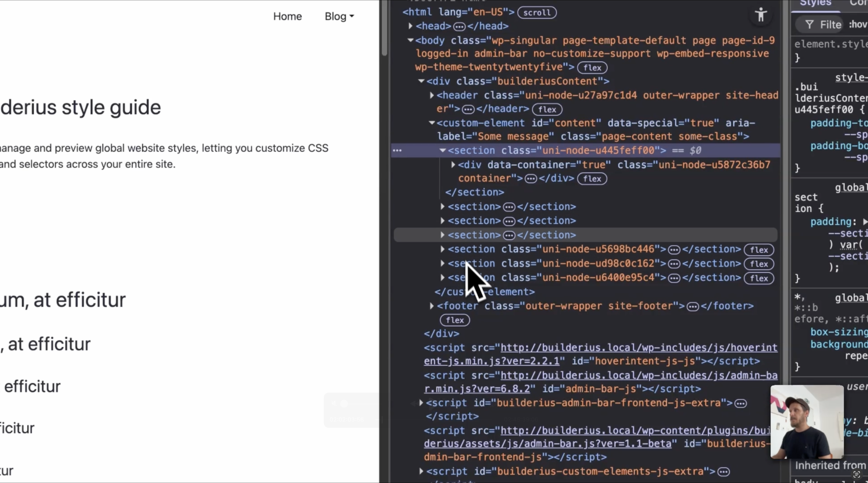
Task: Click the webcam video thumbnail
Action: pyautogui.click(x=807, y=422)
